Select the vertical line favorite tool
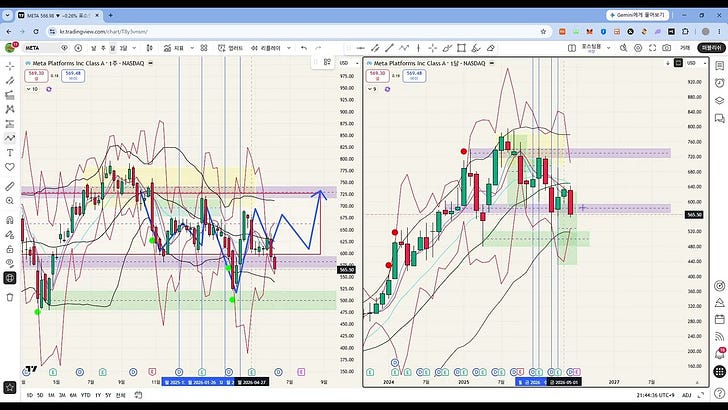The width and height of the screenshot is (728, 410). click(x=418, y=48)
